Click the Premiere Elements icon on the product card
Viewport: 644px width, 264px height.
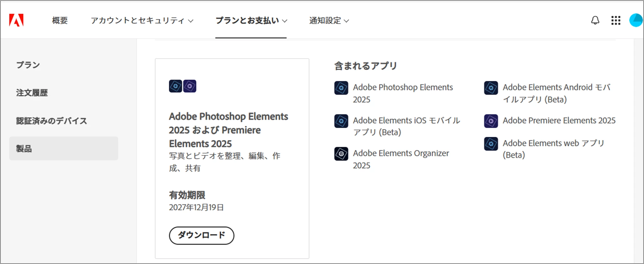point(190,86)
